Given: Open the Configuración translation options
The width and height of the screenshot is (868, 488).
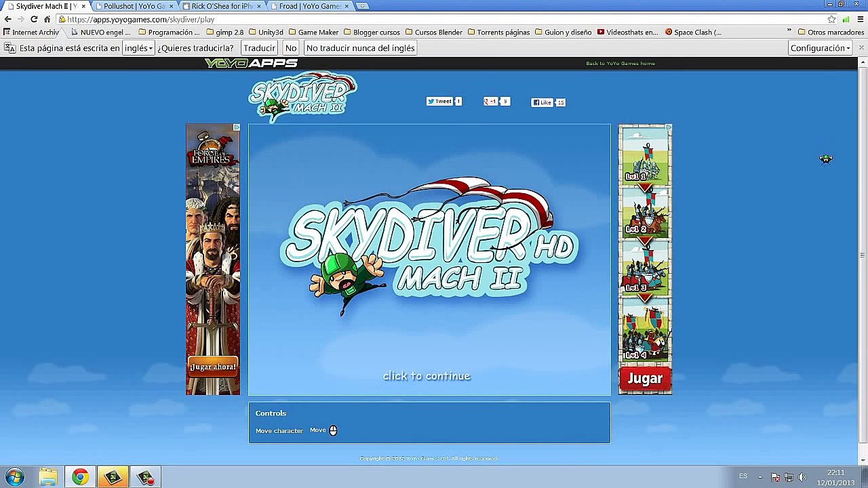Looking at the screenshot, I should pyautogui.click(x=821, y=48).
